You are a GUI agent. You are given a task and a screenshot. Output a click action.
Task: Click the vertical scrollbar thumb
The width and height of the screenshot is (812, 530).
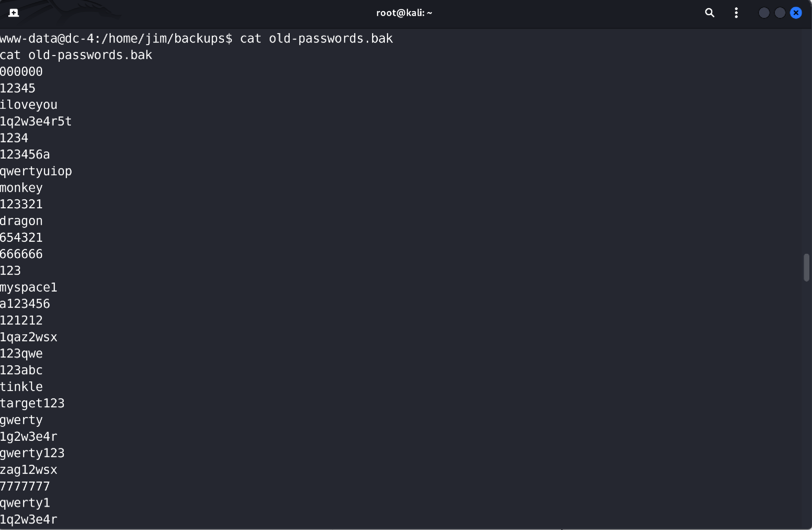coord(806,267)
